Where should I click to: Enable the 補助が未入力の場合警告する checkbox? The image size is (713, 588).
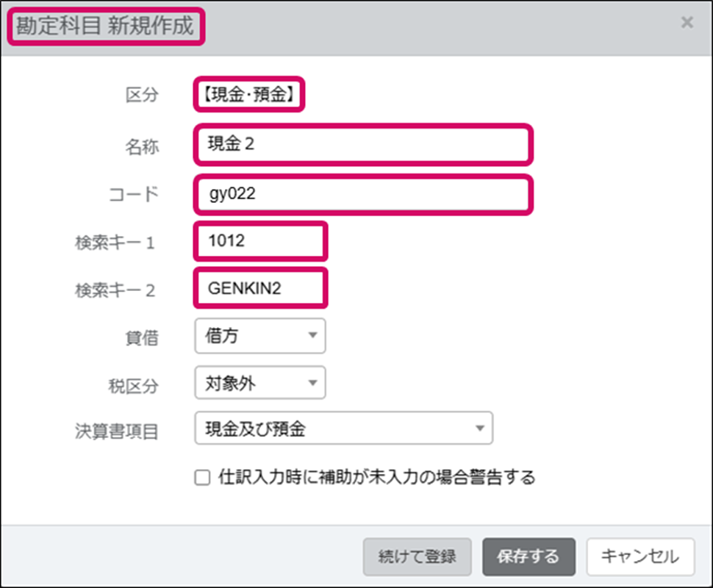(202, 478)
